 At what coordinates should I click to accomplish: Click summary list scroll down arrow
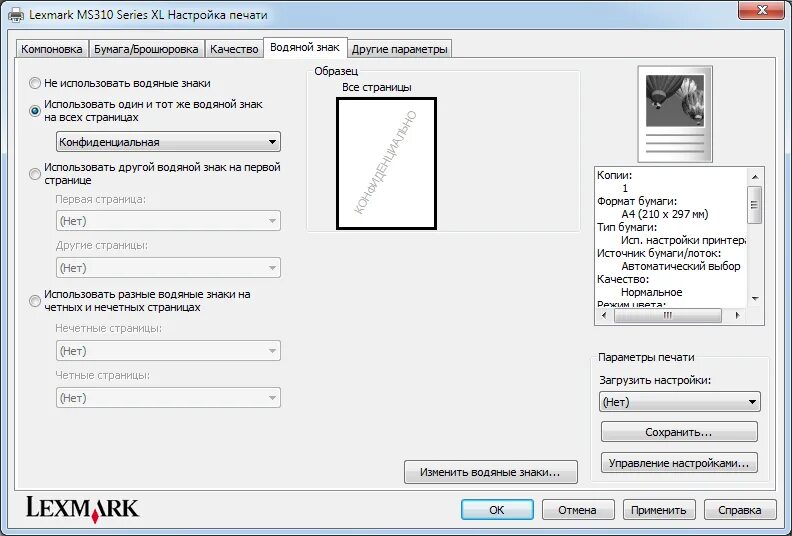click(755, 299)
